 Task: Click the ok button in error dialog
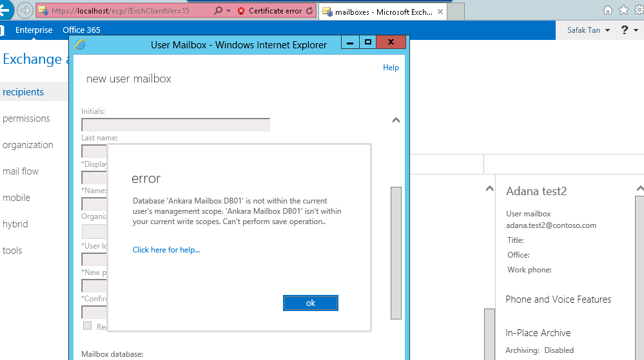311,303
